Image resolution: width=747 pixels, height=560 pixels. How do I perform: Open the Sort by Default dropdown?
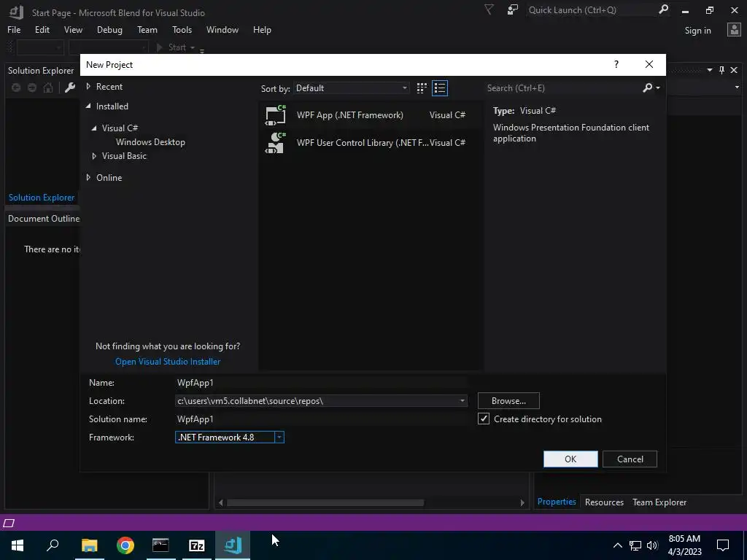[x=352, y=88]
